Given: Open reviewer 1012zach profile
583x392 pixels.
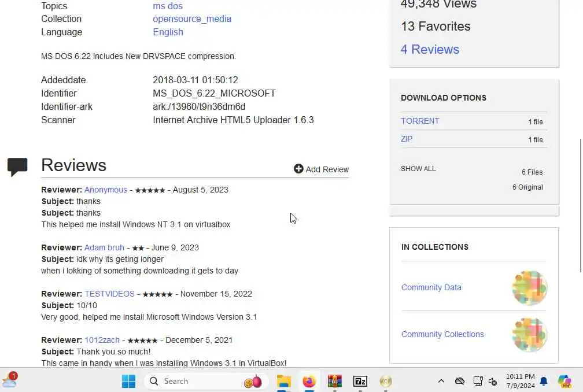Looking at the screenshot, I should point(102,340).
